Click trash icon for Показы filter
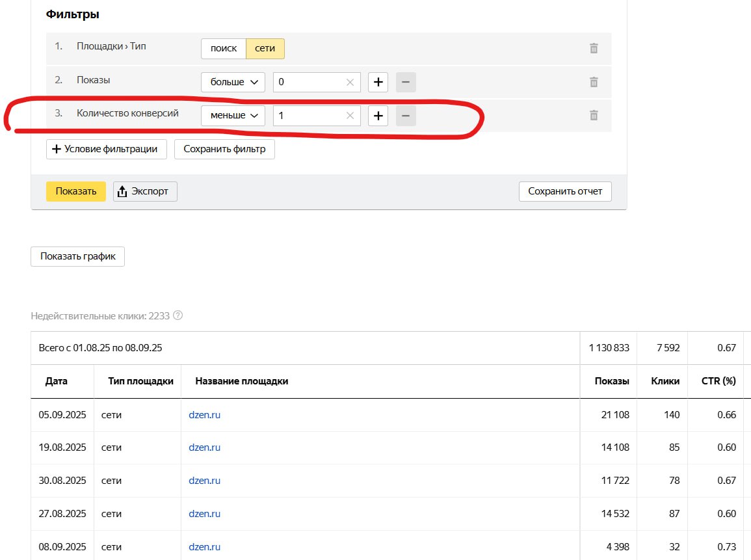The width and height of the screenshot is (751, 560). click(593, 82)
